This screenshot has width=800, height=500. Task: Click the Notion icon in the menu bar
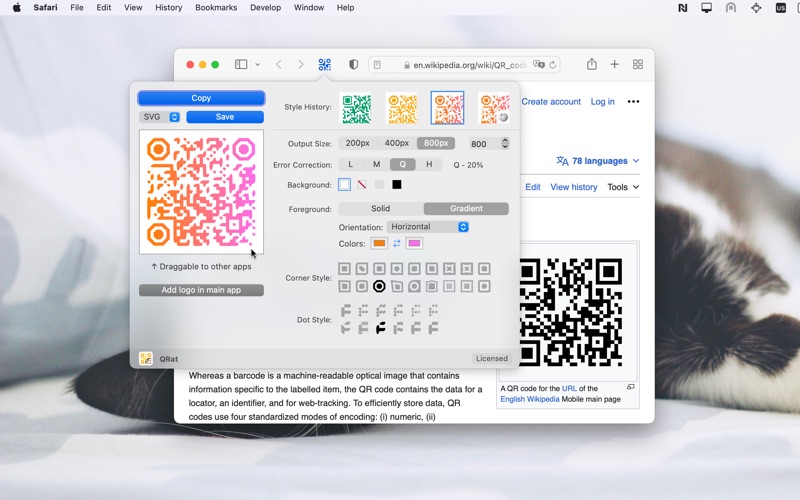[683, 8]
